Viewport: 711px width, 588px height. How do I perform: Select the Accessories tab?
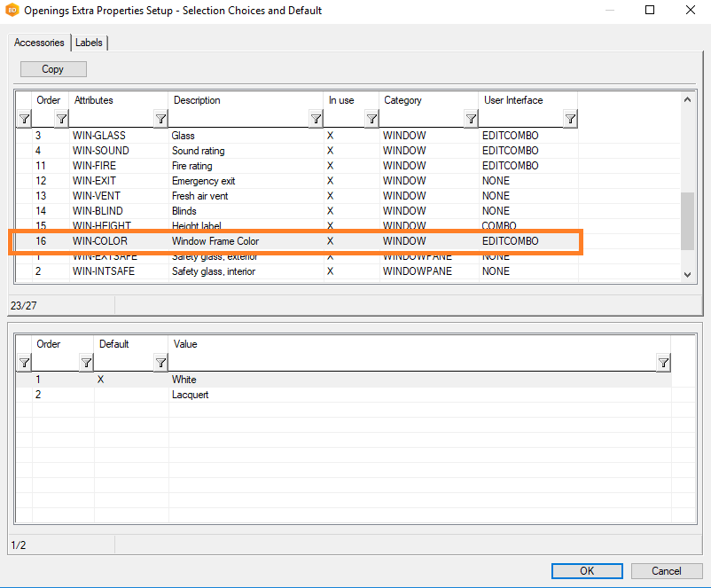pyautogui.click(x=39, y=43)
